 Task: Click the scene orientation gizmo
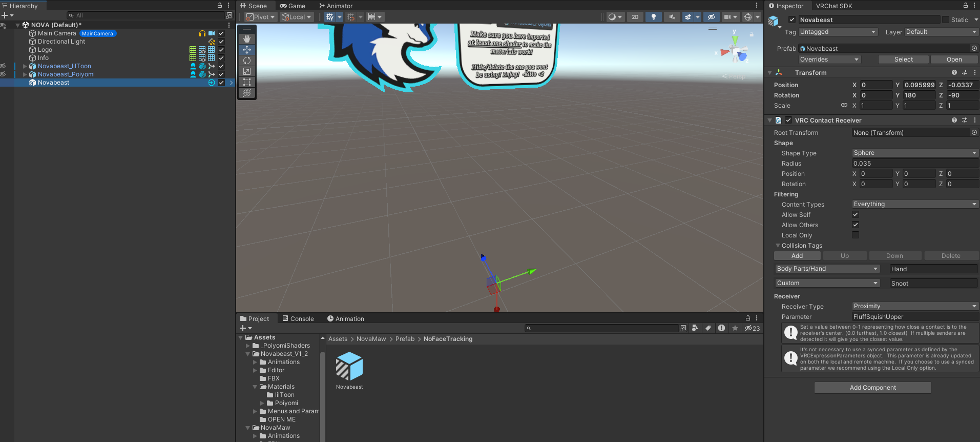tap(735, 51)
